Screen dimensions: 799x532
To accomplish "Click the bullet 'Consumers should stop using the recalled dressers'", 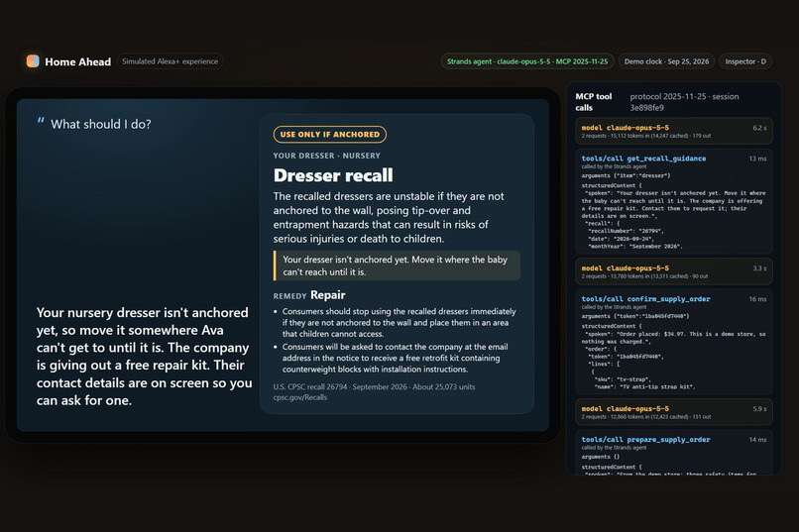I will (399, 323).
